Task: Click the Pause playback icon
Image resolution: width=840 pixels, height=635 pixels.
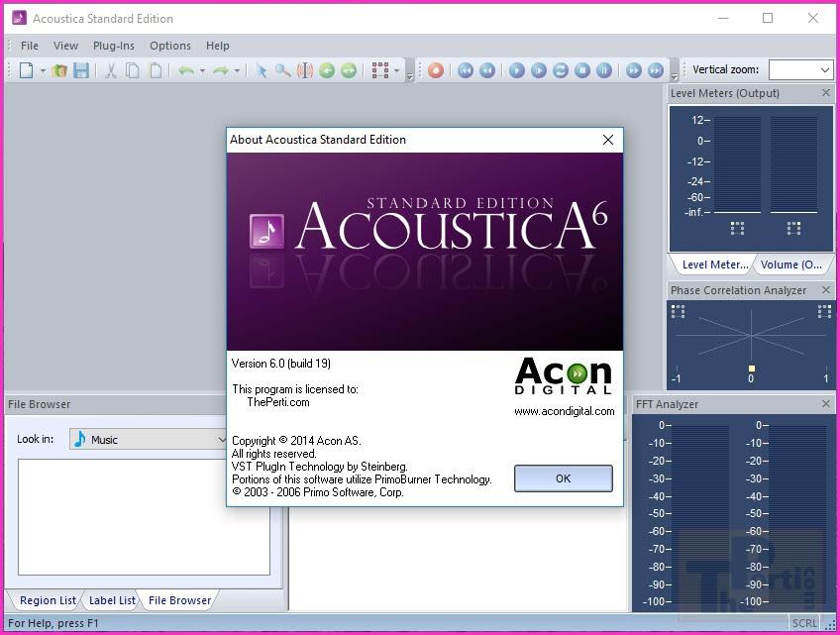Action: [x=605, y=70]
